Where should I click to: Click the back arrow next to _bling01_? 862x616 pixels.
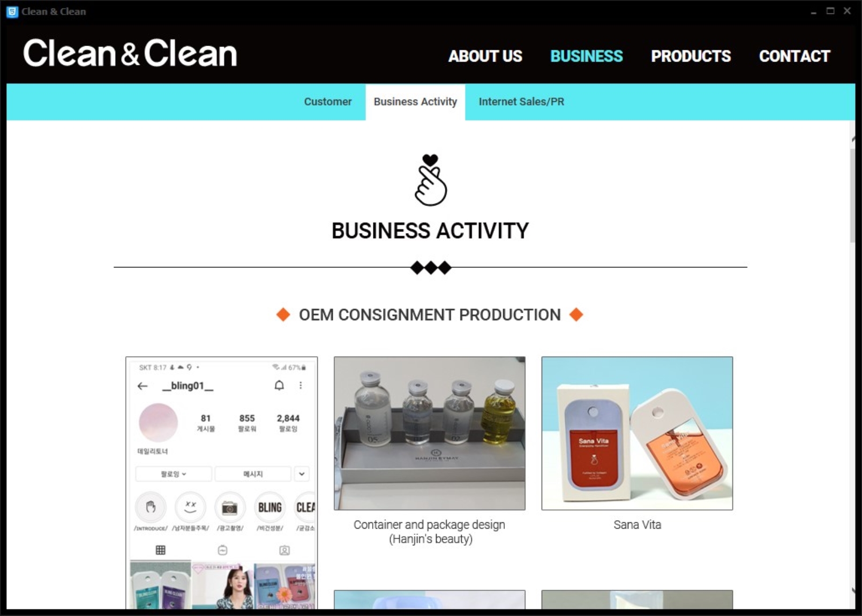coord(143,386)
